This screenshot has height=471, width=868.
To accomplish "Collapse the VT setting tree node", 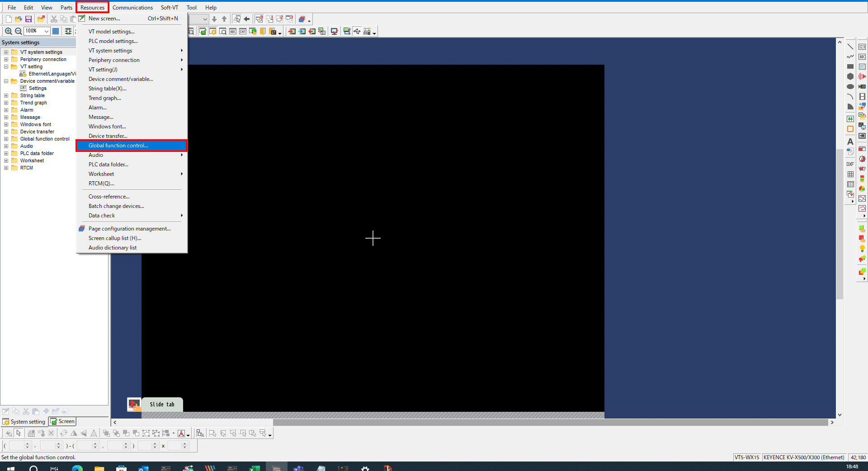I will click(6, 66).
